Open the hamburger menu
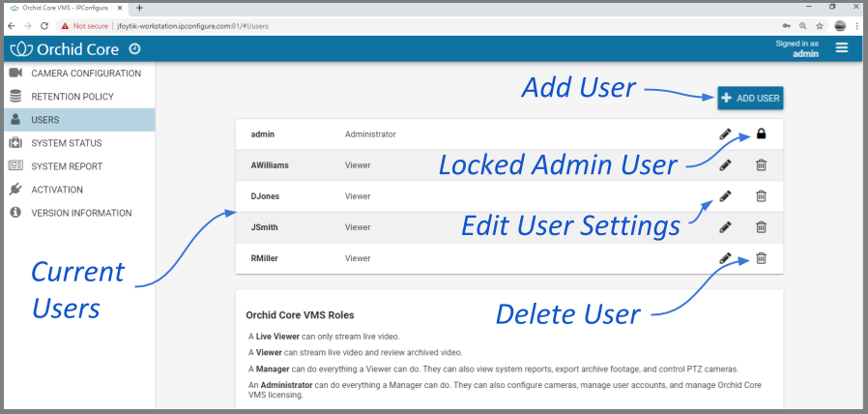This screenshot has height=414, width=868. tap(842, 48)
